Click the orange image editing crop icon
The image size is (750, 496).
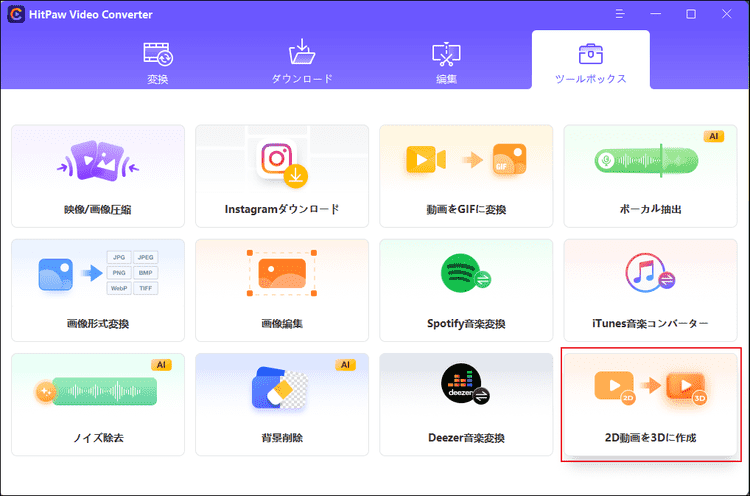click(x=282, y=273)
